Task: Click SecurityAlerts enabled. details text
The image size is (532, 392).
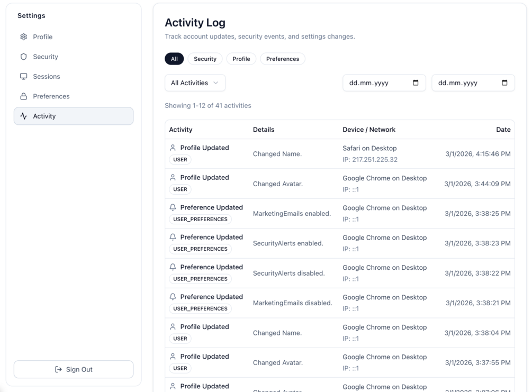Action: coord(288,243)
